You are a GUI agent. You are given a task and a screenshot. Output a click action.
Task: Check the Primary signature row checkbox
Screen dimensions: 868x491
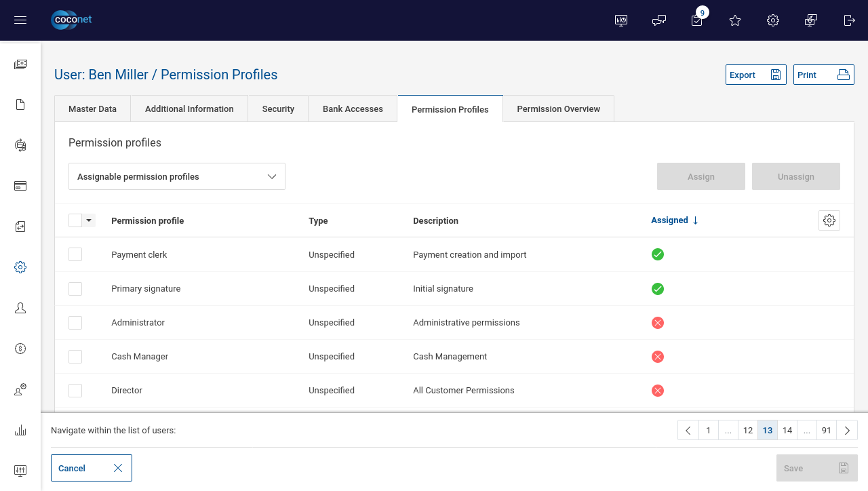75,288
